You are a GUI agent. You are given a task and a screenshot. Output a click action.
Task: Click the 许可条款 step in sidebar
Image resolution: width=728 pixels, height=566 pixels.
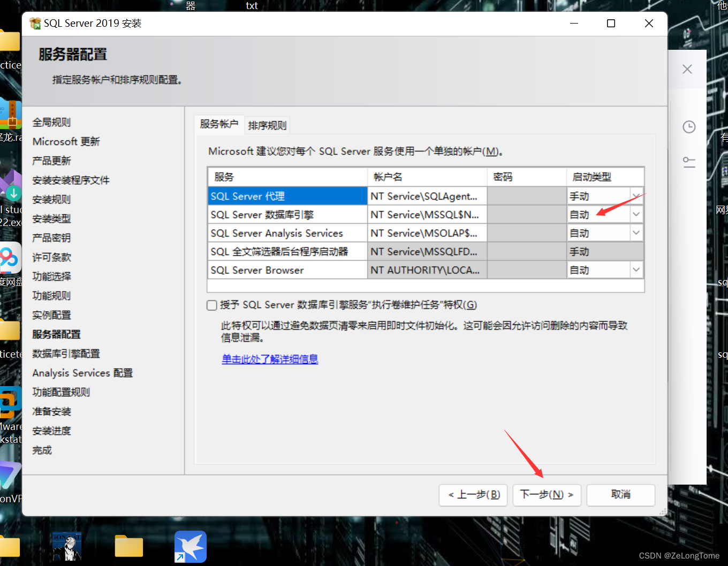tap(51, 257)
